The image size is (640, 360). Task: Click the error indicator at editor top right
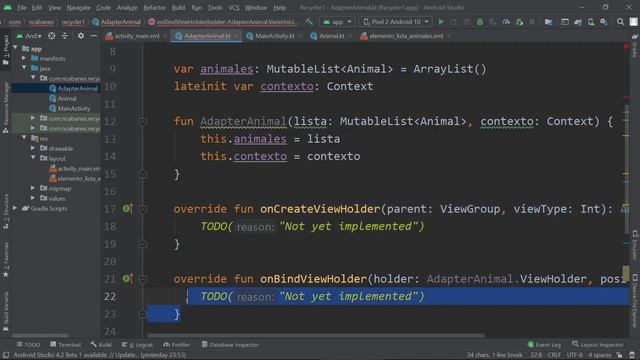click(x=626, y=47)
